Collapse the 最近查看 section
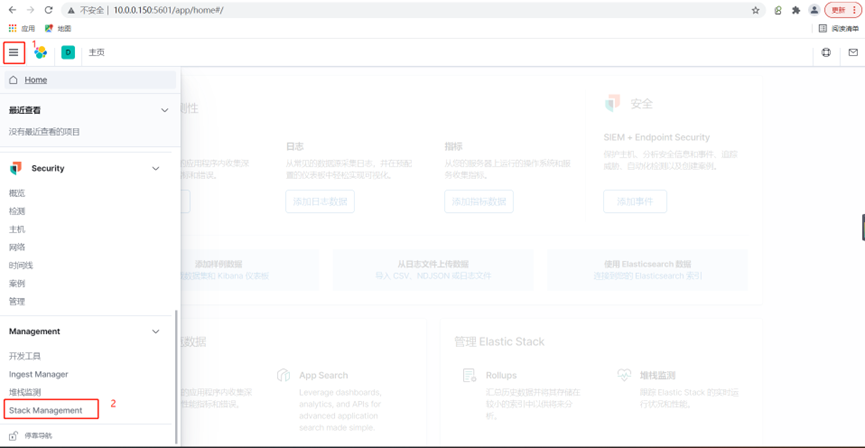Screen dimensions: 865x448 tap(164, 110)
